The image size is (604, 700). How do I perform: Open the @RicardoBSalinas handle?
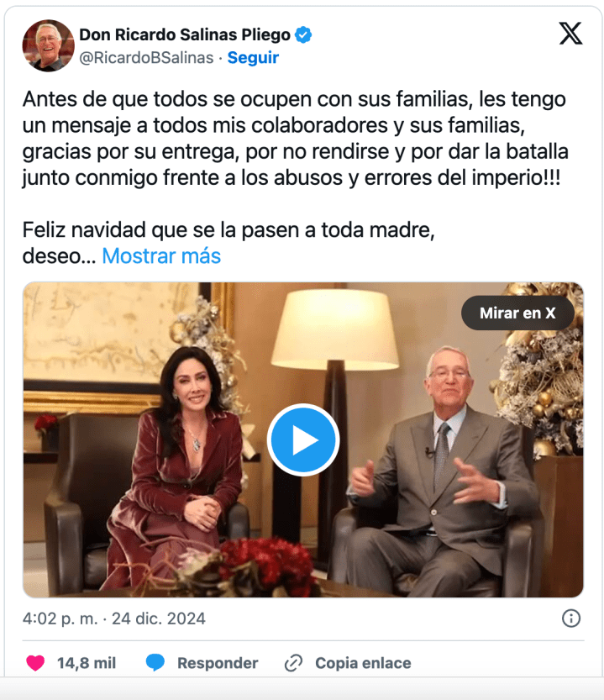pyautogui.click(x=146, y=58)
